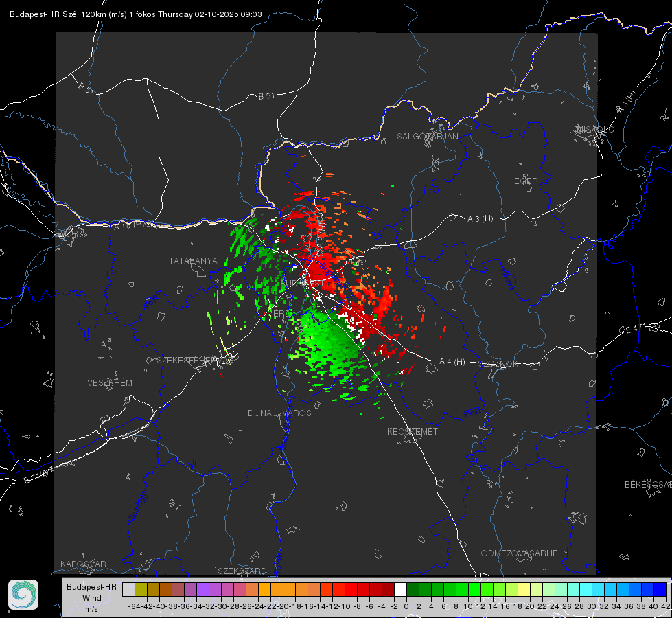The image size is (672, 618).
Task: Click the '42' value at legend's end
Action: pos(665,606)
